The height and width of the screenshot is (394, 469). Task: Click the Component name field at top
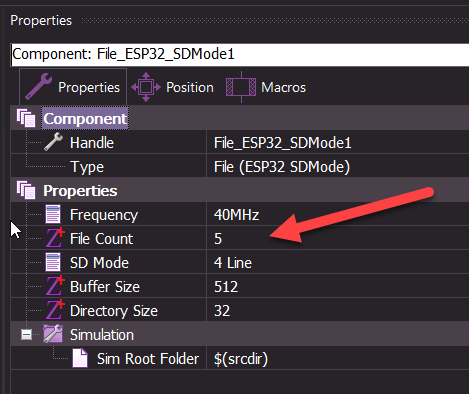[240, 54]
